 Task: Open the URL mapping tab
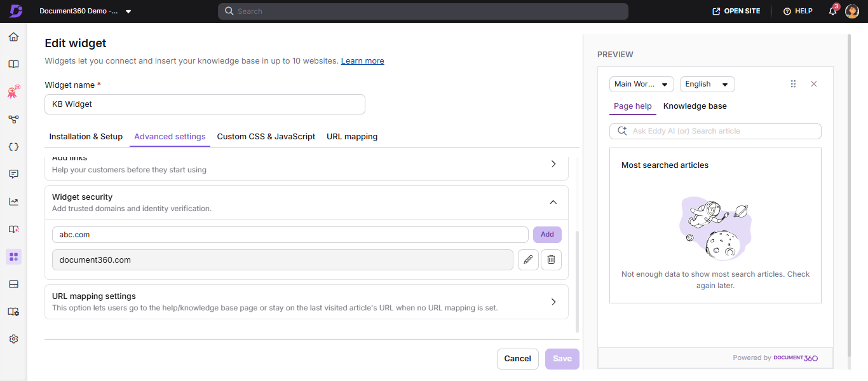pyautogui.click(x=352, y=136)
